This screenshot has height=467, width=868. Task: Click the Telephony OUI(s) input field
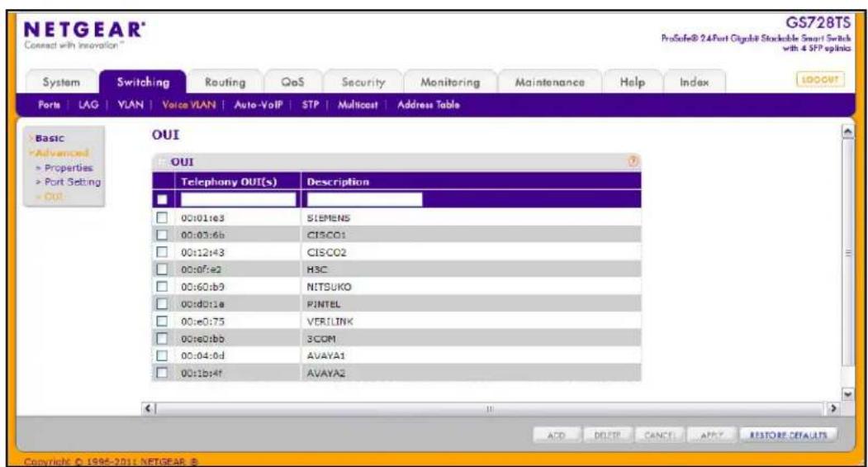tap(238, 199)
